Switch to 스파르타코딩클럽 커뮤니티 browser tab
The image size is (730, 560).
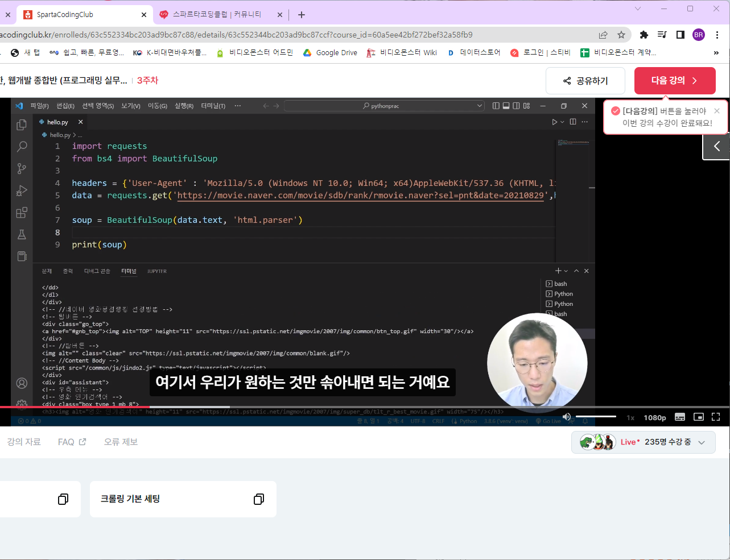[217, 15]
